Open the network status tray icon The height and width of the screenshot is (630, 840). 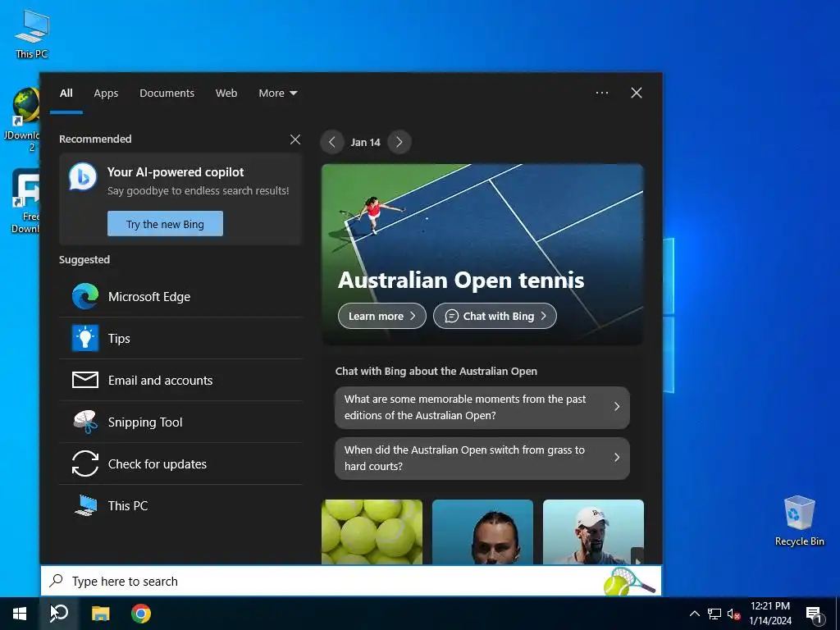pyautogui.click(x=714, y=614)
